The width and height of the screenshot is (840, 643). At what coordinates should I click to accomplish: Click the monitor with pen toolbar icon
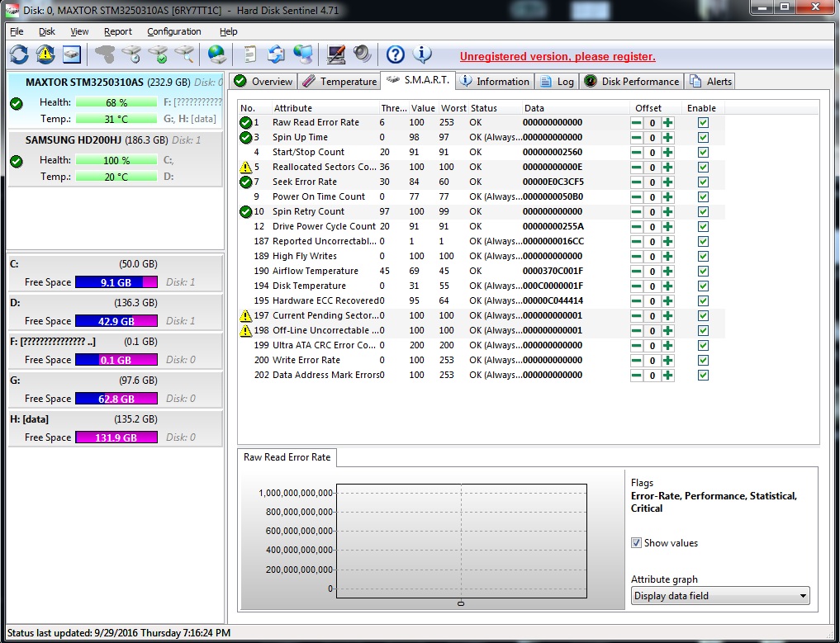click(335, 54)
